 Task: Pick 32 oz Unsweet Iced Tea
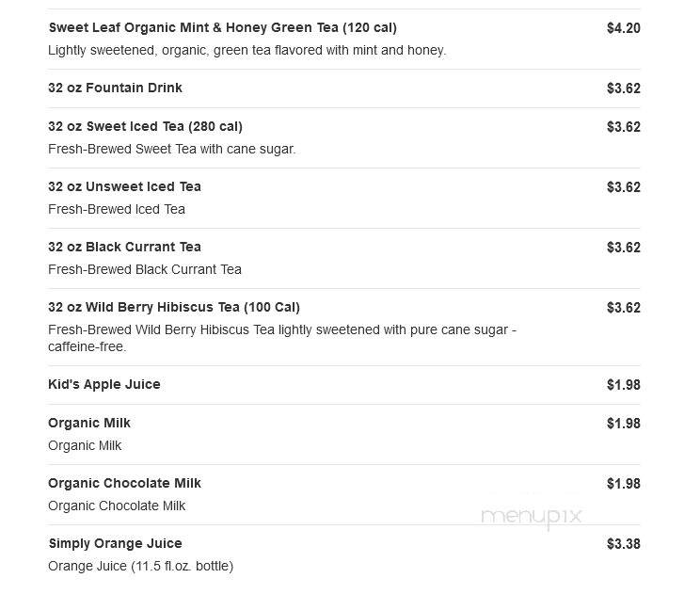124,186
